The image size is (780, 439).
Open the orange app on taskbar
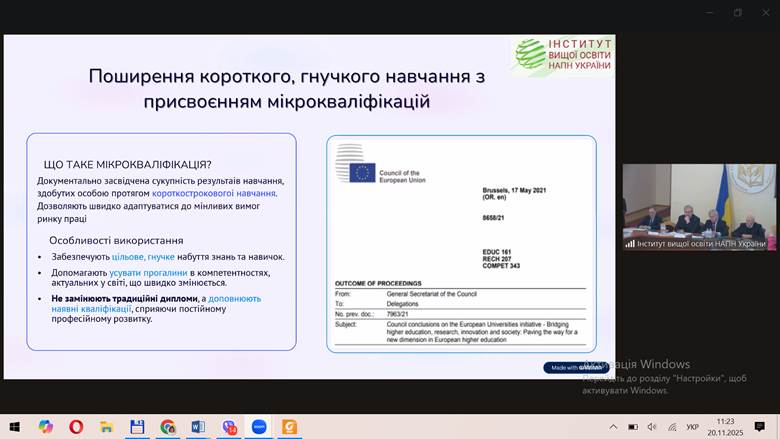click(x=289, y=427)
